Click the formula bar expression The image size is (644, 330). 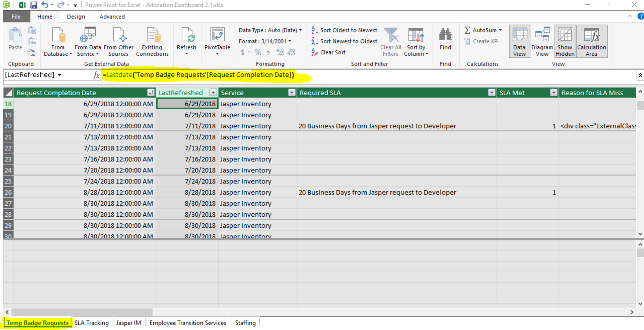click(x=198, y=75)
